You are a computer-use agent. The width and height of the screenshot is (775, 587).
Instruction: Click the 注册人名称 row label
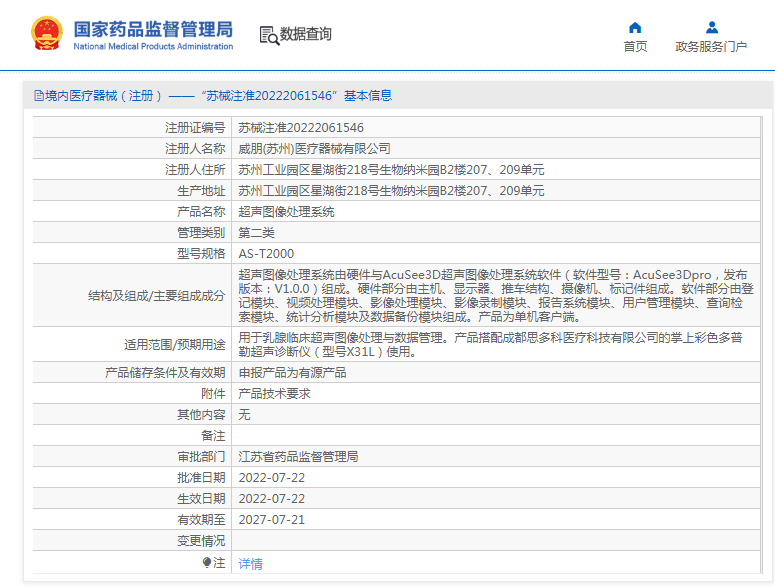(x=195, y=149)
